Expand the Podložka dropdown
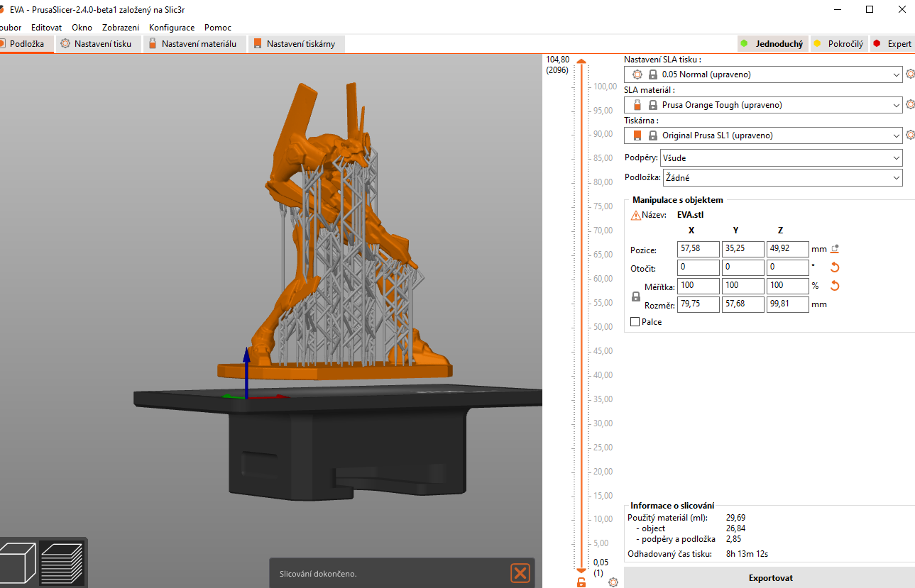915x588 pixels. [x=783, y=177]
